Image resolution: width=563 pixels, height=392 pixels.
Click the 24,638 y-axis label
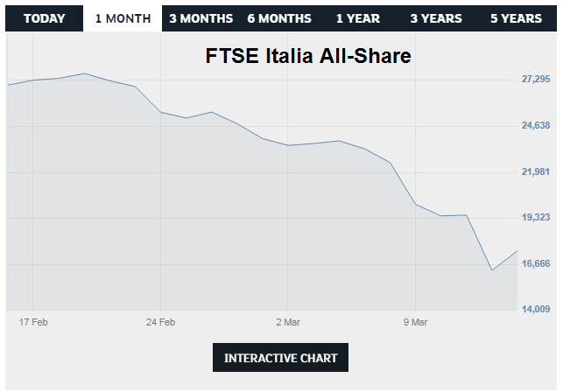pyautogui.click(x=535, y=125)
